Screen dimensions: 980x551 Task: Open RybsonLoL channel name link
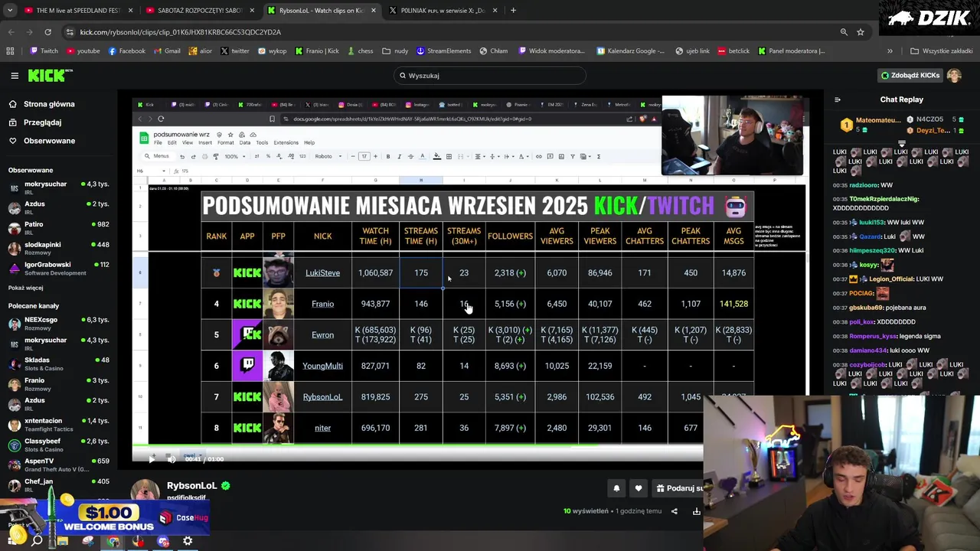click(191, 485)
